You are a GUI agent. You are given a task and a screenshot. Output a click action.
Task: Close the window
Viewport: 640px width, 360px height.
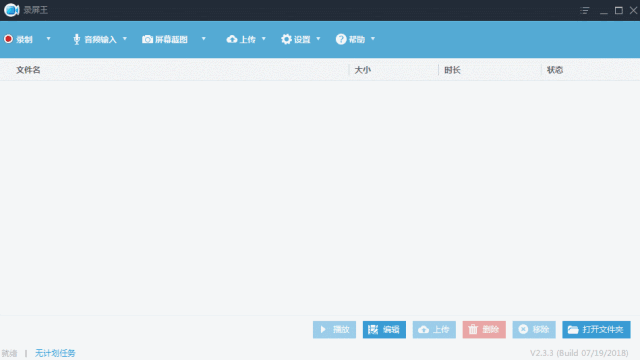click(x=633, y=10)
